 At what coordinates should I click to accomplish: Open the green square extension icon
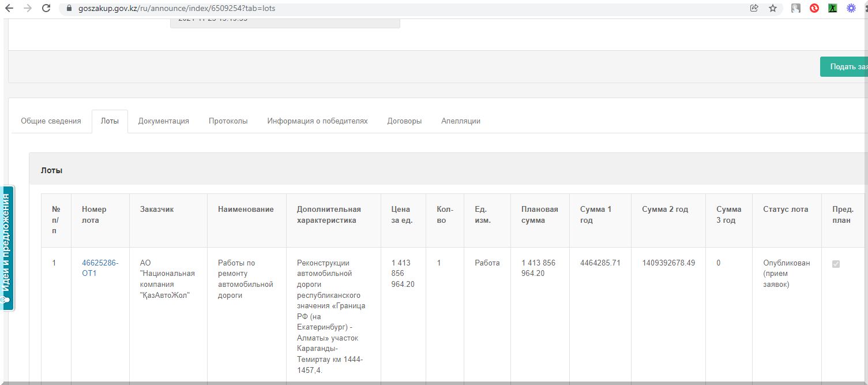[833, 8]
